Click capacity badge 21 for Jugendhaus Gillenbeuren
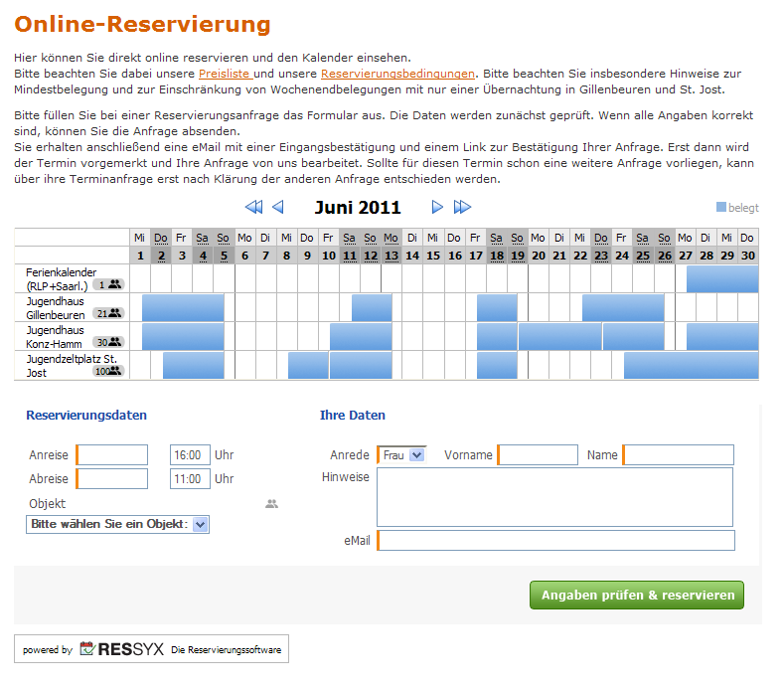The width and height of the screenshot is (784, 687). (107, 313)
